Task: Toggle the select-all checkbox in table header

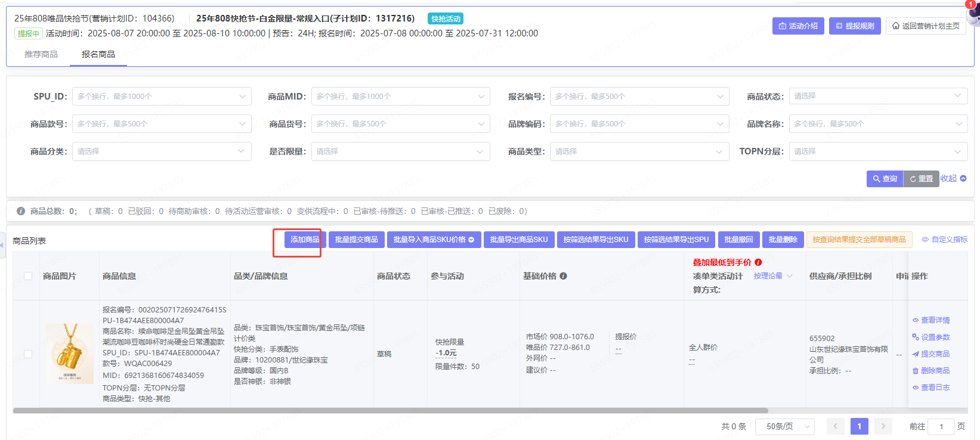Action: 28,276
